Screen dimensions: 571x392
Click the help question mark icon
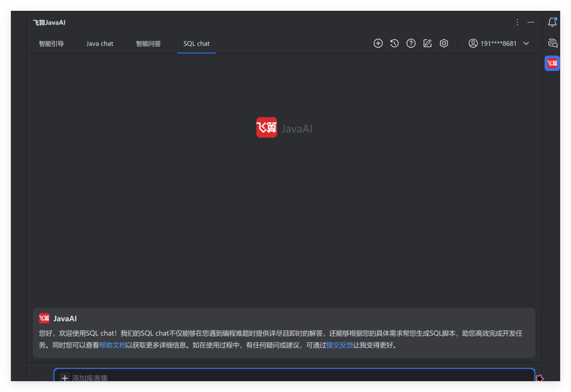tap(411, 43)
